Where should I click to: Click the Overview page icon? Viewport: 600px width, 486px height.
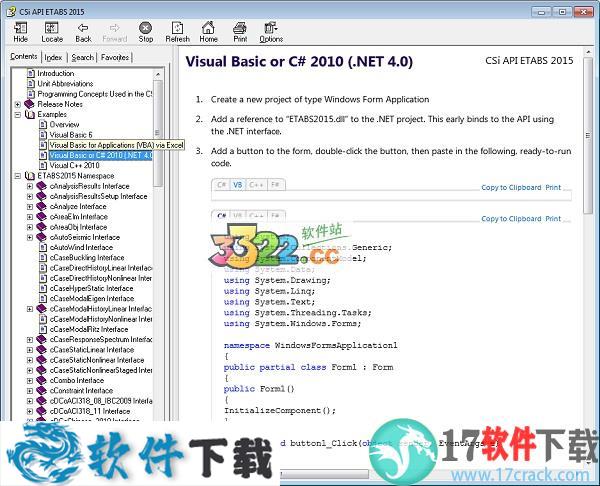click(43, 124)
